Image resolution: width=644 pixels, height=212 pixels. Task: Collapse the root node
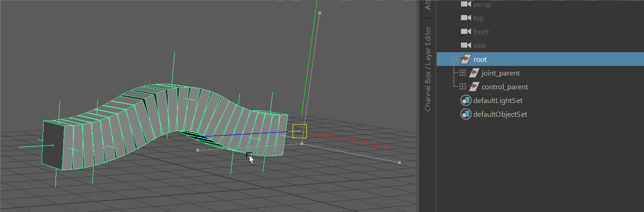click(x=454, y=59)
